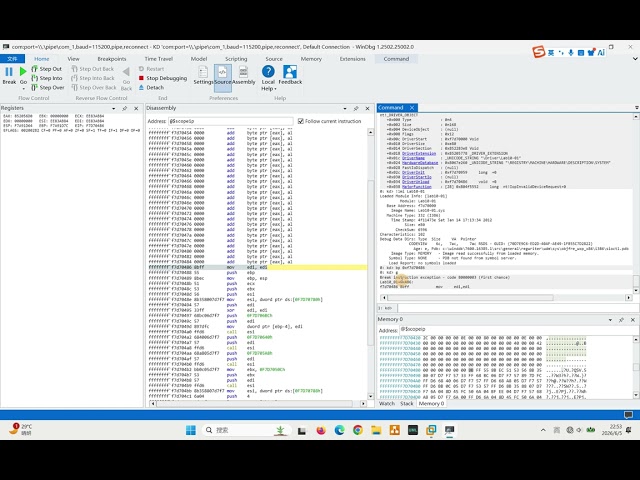Close the Command tab
This screenshot has width=640, height=480.
tap(412, 108)
